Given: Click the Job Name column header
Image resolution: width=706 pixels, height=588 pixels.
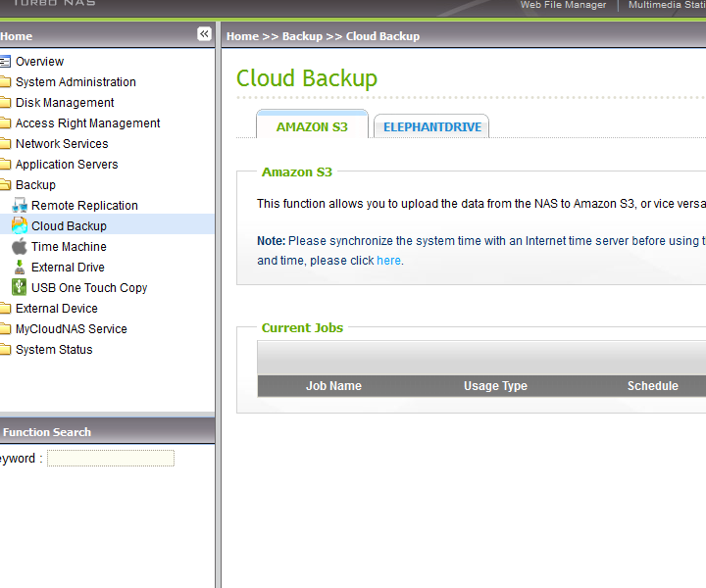Looking at the screenshot, I should [333, 386].
